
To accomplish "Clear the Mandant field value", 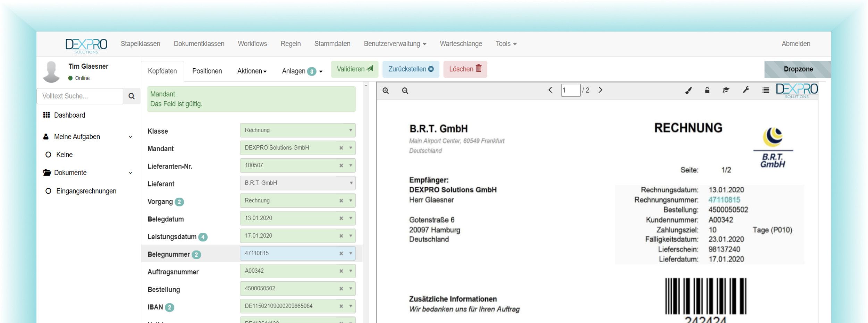I will pos(341,148).
